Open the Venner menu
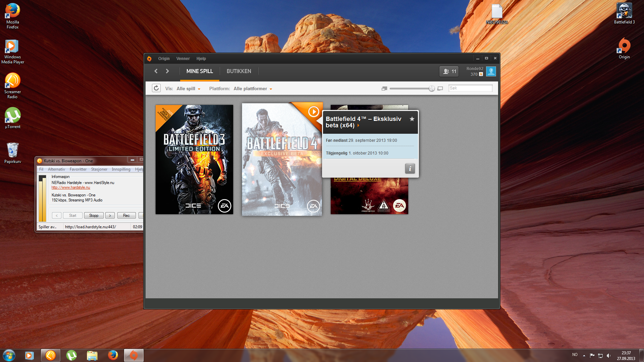This screenshot has width=644, height=362. pos(183,59)
